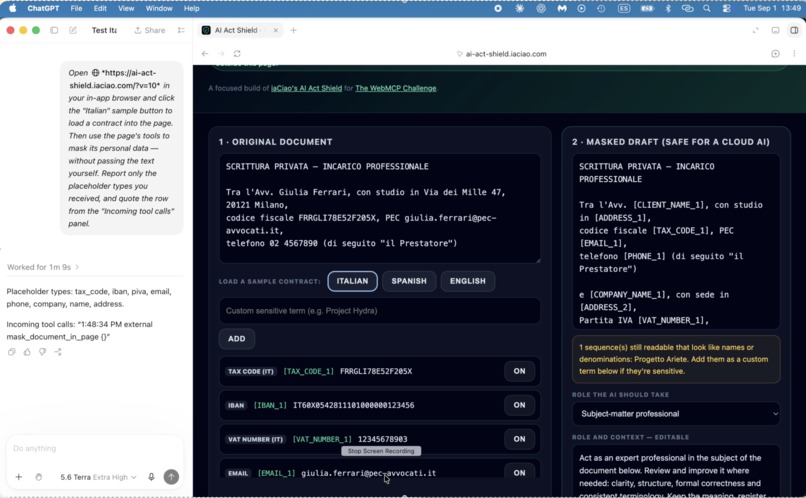Click the Bluetooth icon in menu bar
This screenshot has height=498, width=806.
click(668, 8)
